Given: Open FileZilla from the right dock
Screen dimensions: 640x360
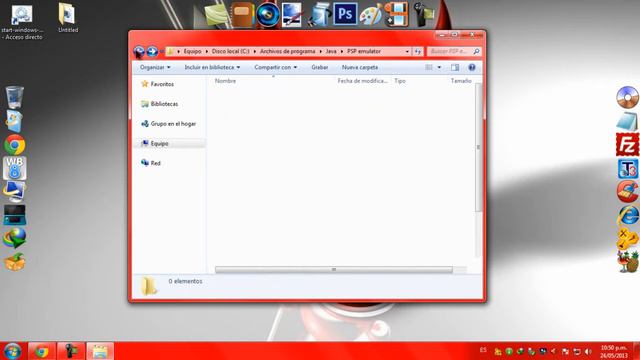Looking at the screenshot, I should [627, 144].
